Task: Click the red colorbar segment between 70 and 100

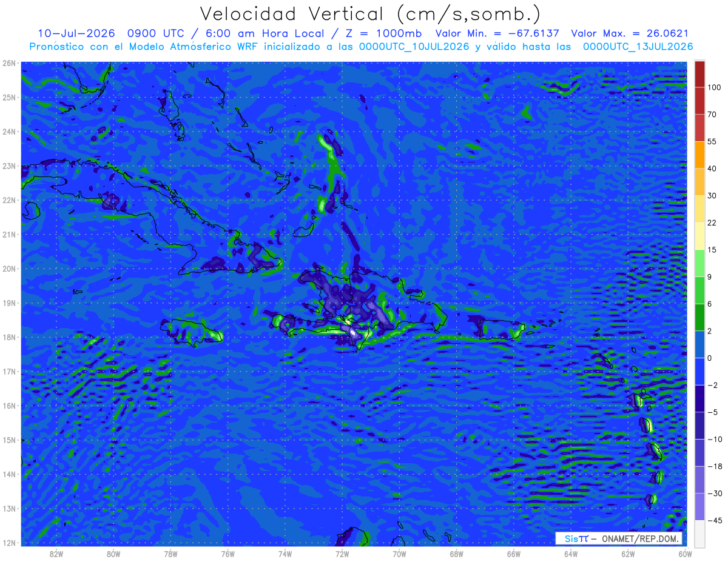Action: pos(699,101)
